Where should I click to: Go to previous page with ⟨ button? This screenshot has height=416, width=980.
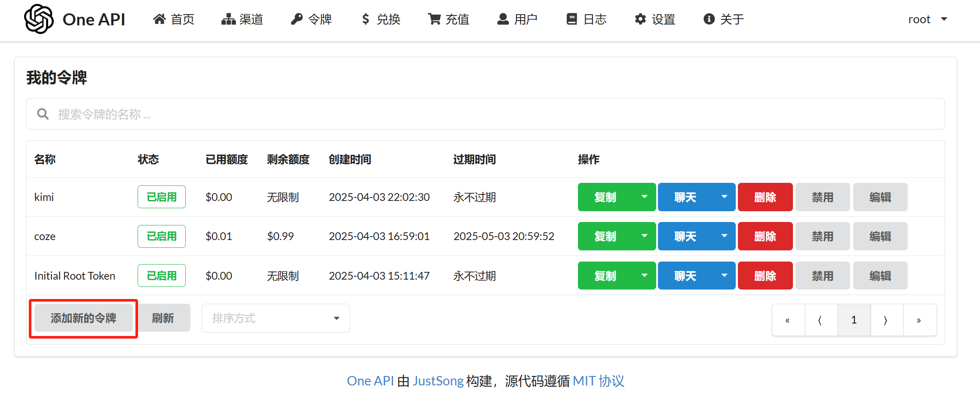(x=821, y=320)
